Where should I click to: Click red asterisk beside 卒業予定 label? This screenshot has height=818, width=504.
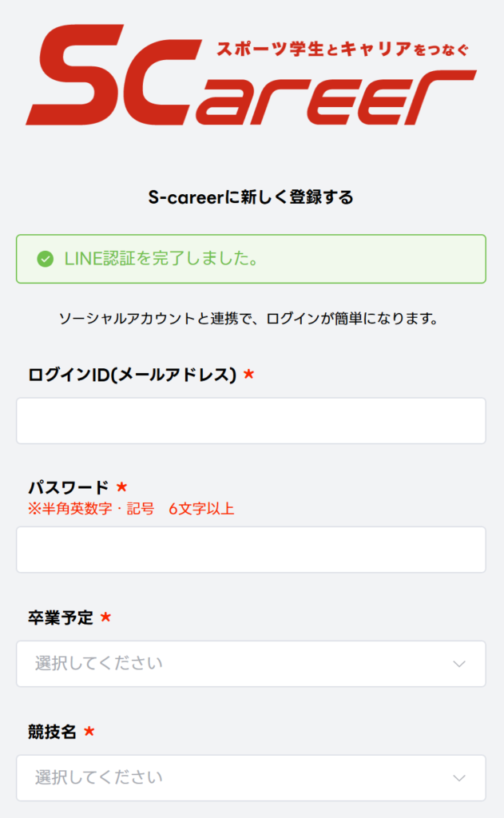click(105, 617)
